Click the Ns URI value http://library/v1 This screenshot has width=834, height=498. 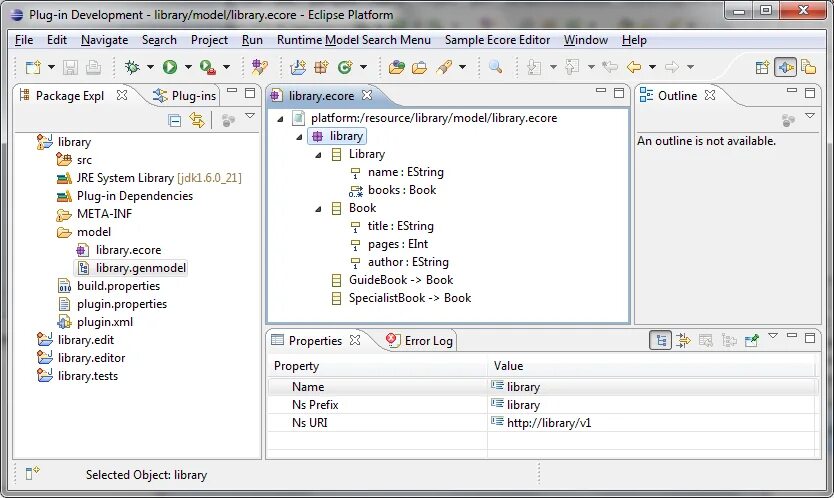(x=549, y=423)
